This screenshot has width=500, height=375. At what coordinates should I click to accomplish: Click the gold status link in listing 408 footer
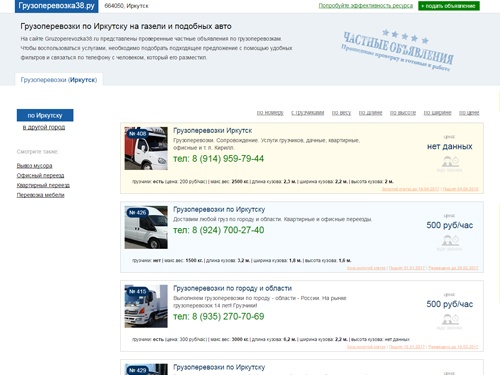(x=411, y=189)
